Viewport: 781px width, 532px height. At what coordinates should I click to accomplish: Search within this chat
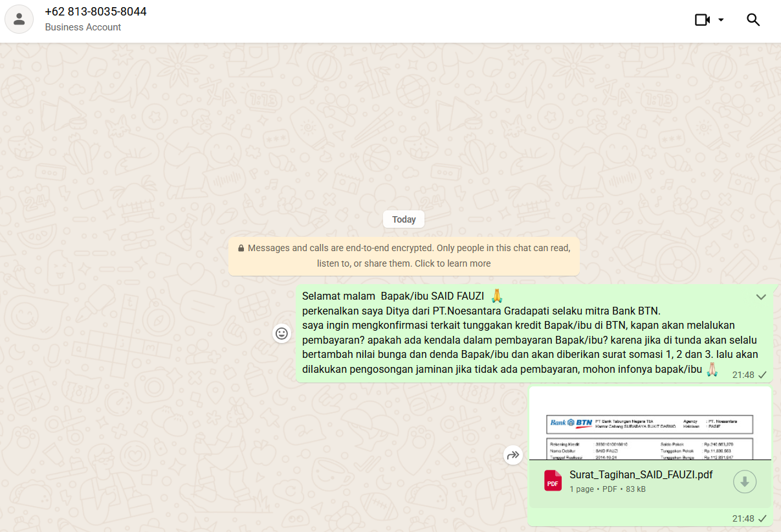753,19
